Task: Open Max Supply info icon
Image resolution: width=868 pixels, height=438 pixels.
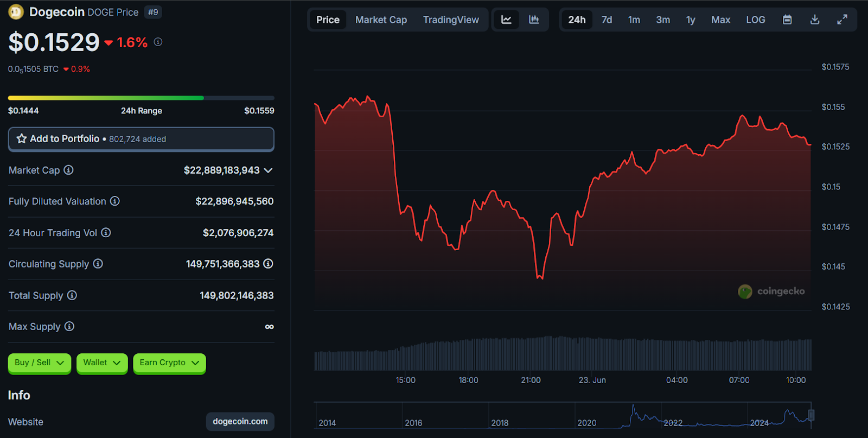Action: (x=69, y=326)
